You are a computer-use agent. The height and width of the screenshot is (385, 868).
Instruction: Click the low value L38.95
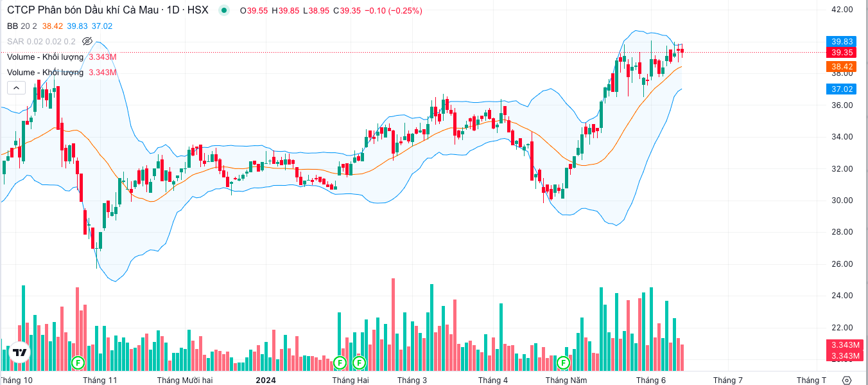coord(317,11)
